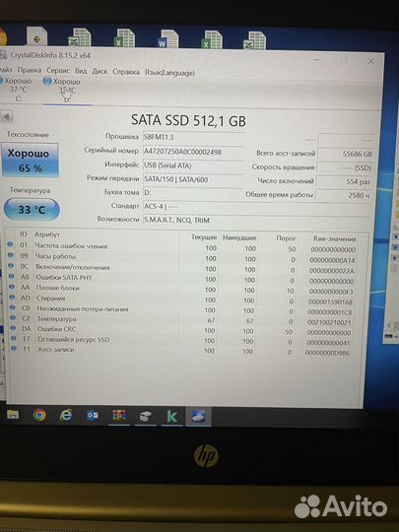The width and height of the screenshot is (399, 532).
Task: Select raw value 000000000F3
Action: pyautogui.click(x=331, y=292)
